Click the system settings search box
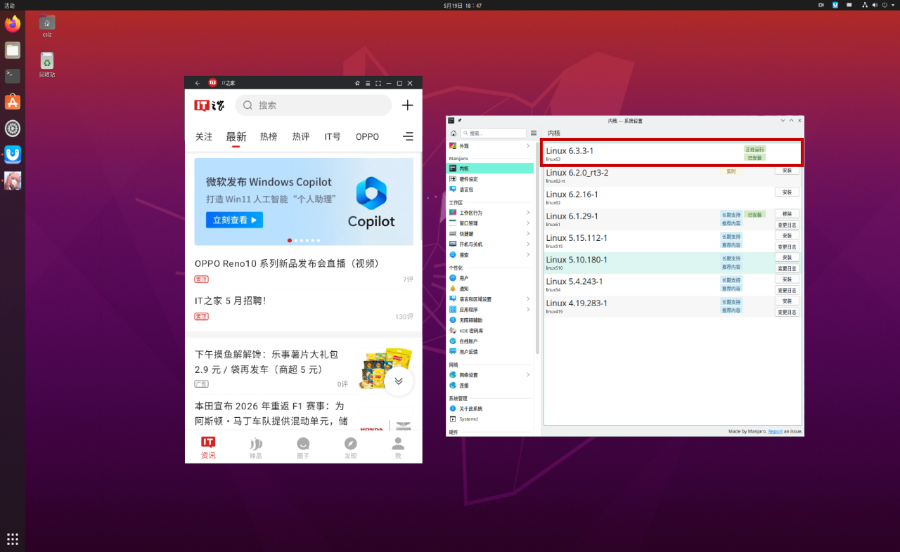Viewport: 900px width, 552px height. (x=494, y=133)
